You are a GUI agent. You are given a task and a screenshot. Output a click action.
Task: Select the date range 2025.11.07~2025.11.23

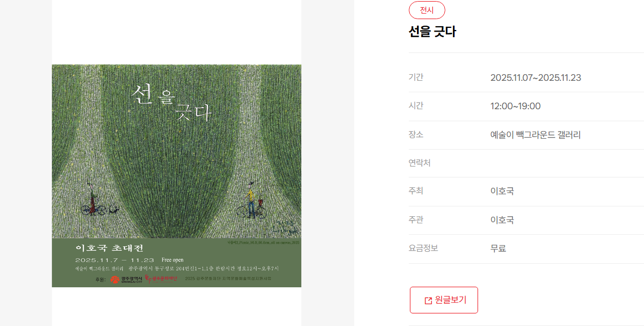(535, 78)
